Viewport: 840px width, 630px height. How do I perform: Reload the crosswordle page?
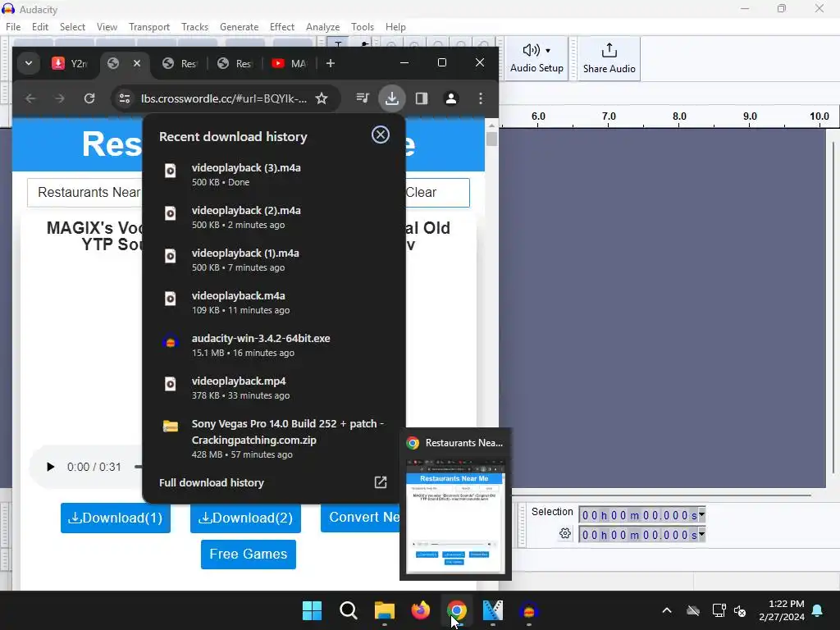coord(89,98)
